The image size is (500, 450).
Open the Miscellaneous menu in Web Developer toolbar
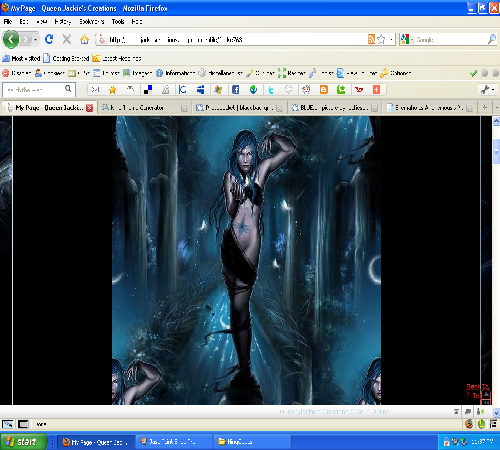point(221,73)
